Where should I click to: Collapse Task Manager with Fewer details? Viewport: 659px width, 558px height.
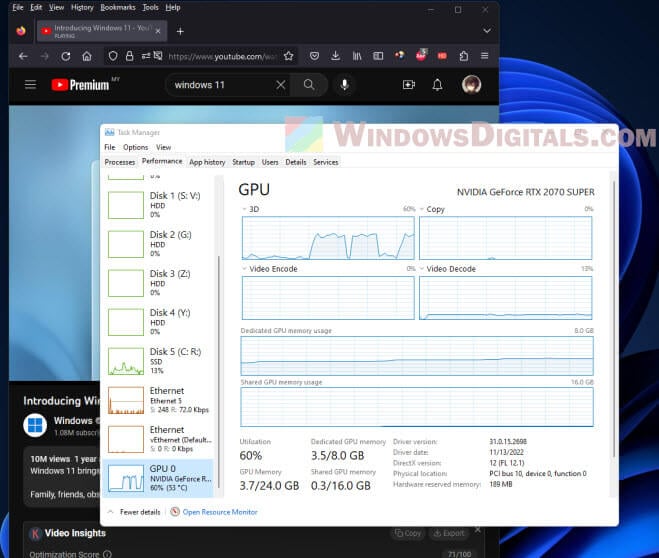pos(134,512)
